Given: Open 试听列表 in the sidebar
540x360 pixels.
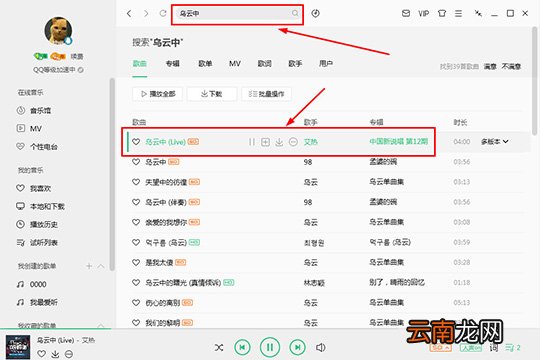Looking at the screenshot, I should [37, 243].
